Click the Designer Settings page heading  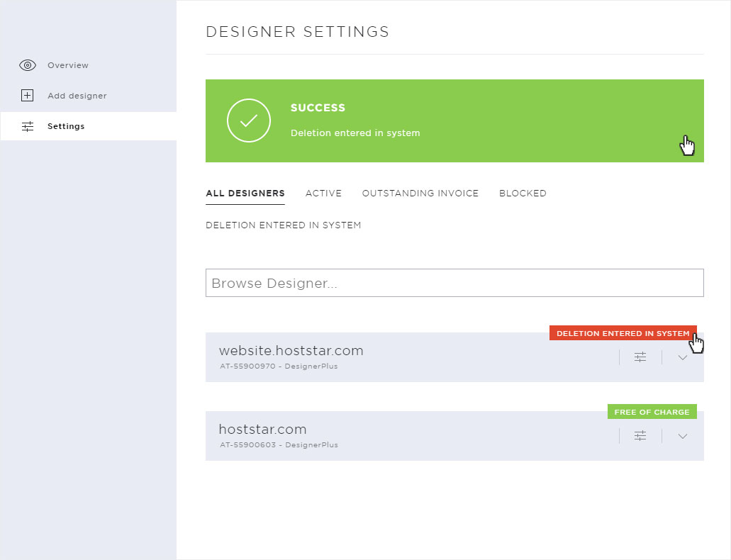coord(298,32)
